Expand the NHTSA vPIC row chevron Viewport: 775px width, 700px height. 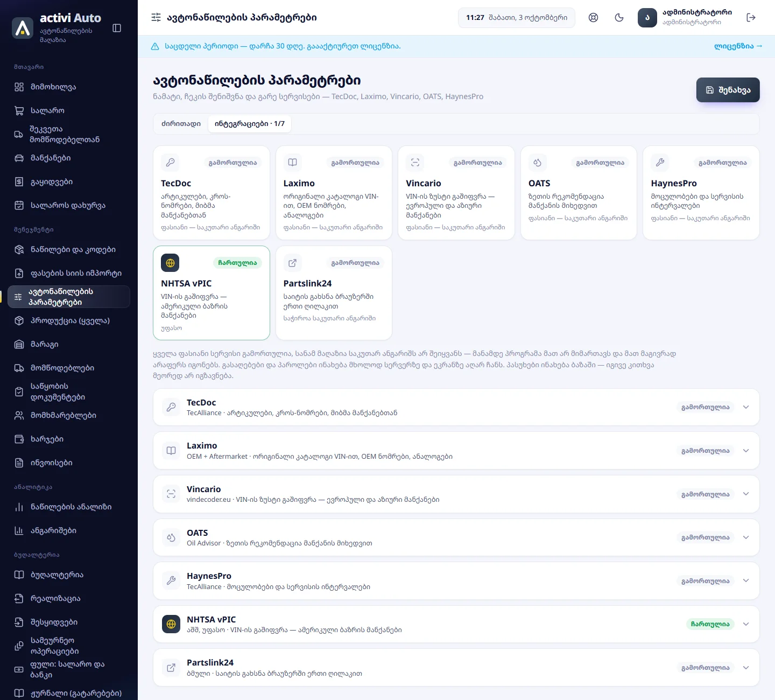click(746, 624)
